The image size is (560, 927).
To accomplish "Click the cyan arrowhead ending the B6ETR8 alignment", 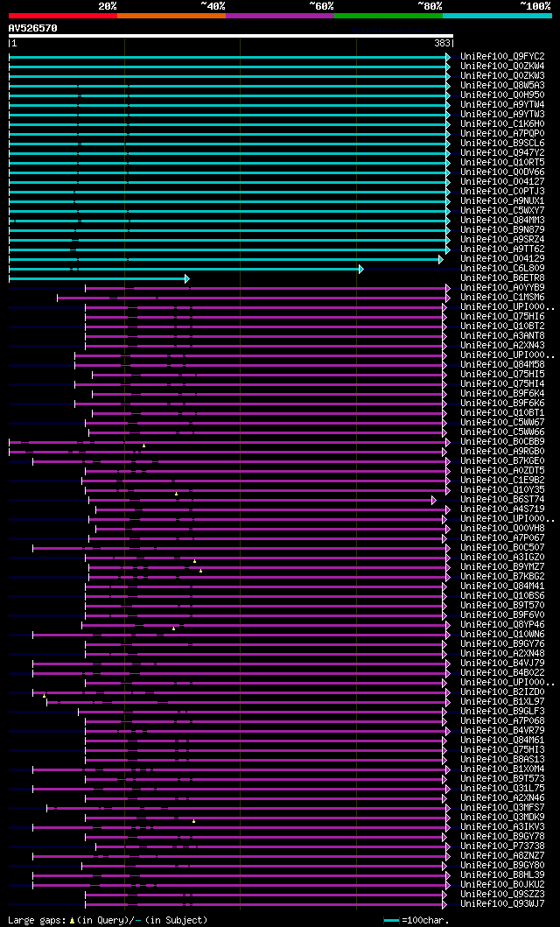I will click(x=186, y=278).
